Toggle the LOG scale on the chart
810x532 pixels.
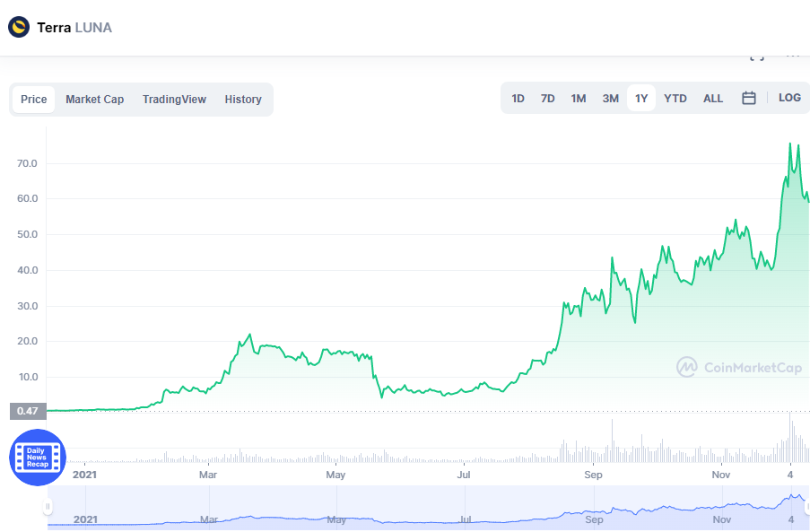789,98
